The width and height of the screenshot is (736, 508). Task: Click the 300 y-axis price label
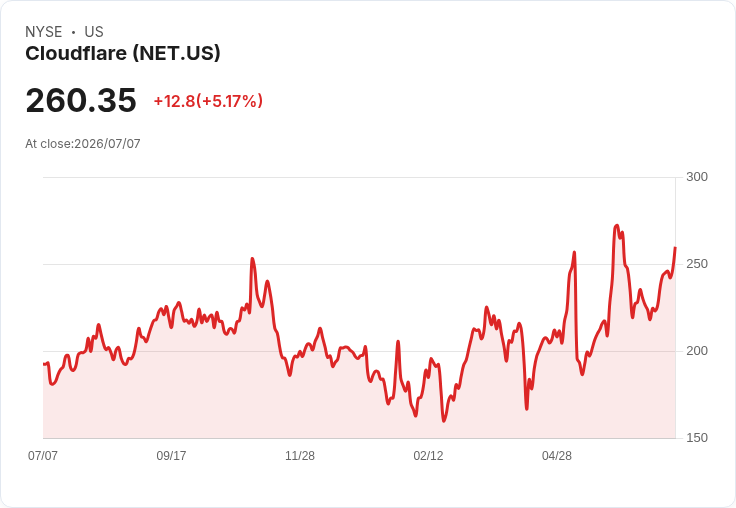697,177
